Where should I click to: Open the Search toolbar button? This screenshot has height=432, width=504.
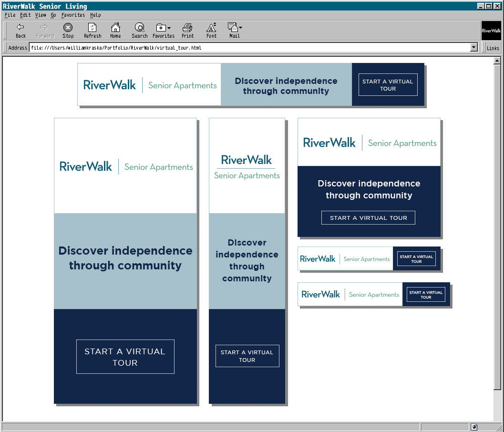coord(140,31)
